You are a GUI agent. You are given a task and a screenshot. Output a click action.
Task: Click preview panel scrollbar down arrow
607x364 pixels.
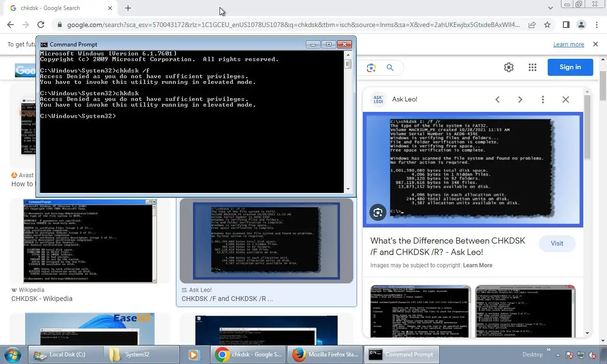point(587,333)
